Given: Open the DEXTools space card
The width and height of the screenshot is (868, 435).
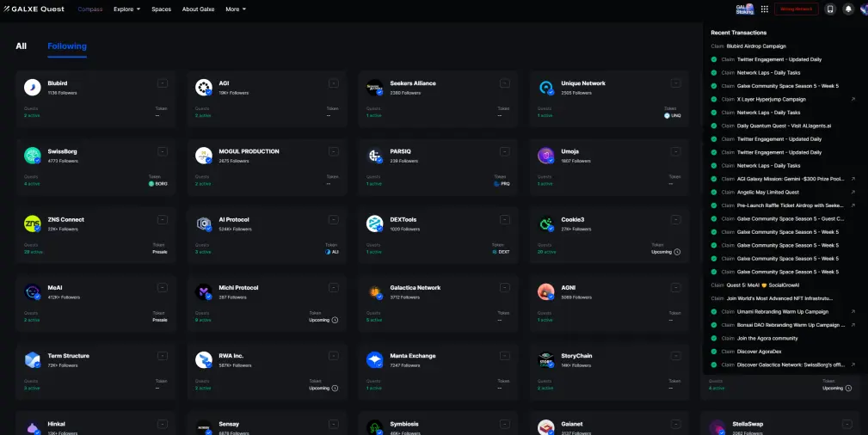Looking at the screenshot, I should (x=438, y=236).
